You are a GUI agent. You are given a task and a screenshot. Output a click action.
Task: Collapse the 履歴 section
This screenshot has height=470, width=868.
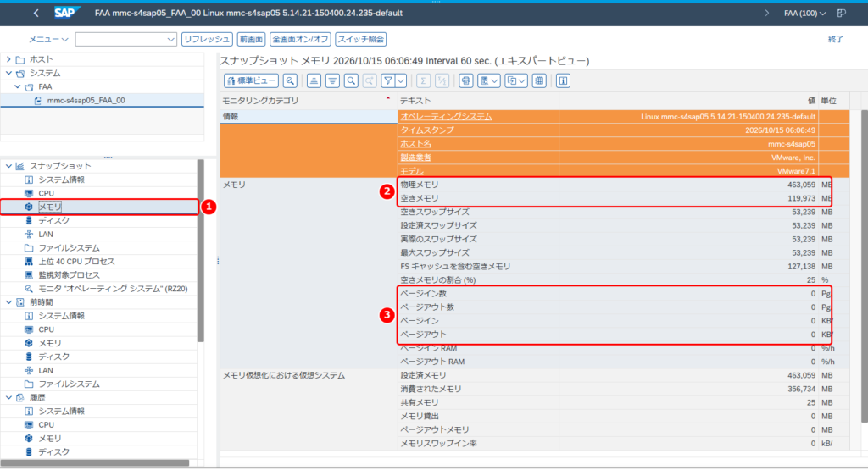(x=8, y=397)
